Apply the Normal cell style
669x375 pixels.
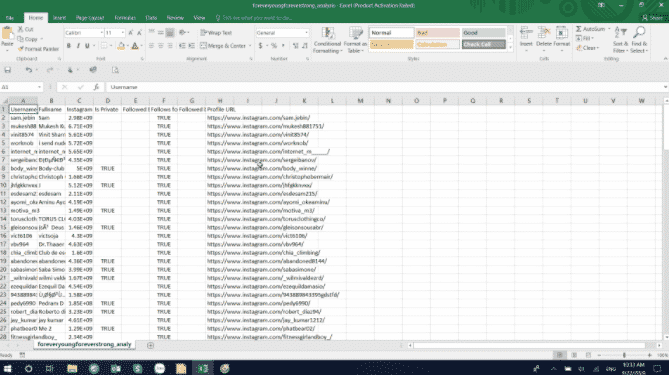tap(391, 33)
